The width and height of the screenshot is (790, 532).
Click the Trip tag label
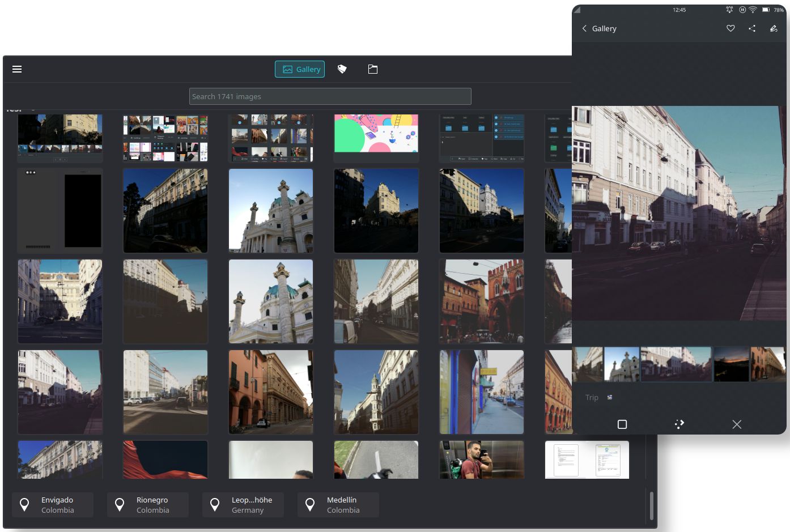(x=592, y=397)
